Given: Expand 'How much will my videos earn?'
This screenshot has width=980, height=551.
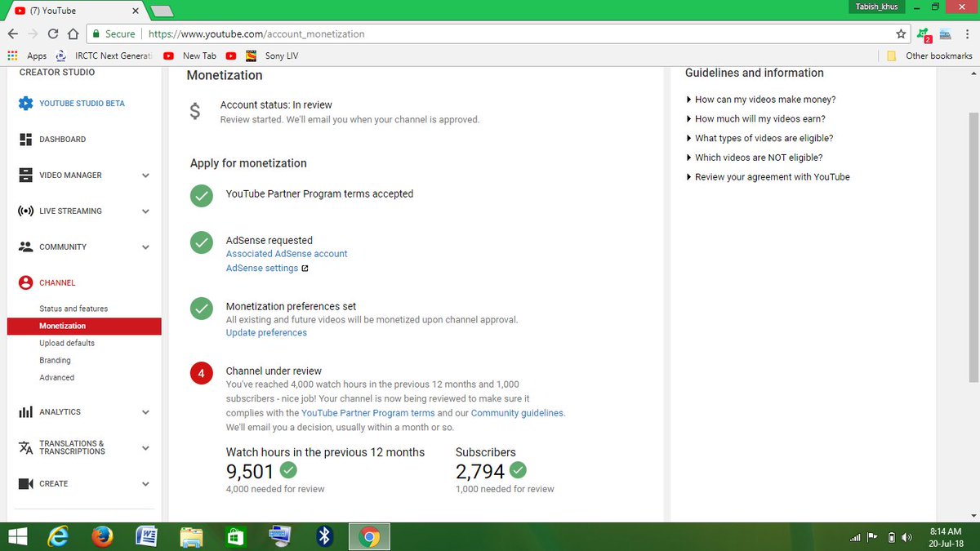Looking at the screenshot, I should (x=755, y=119).
